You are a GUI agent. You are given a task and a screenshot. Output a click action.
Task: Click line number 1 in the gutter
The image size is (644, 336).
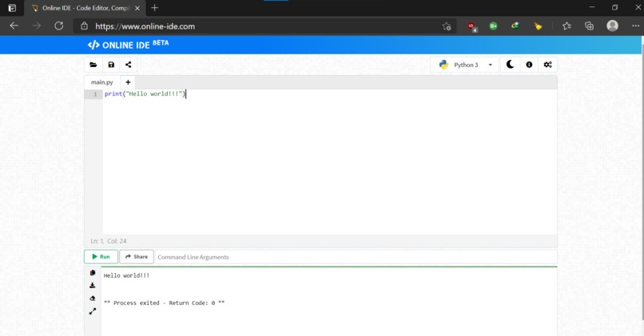point(95,94)
